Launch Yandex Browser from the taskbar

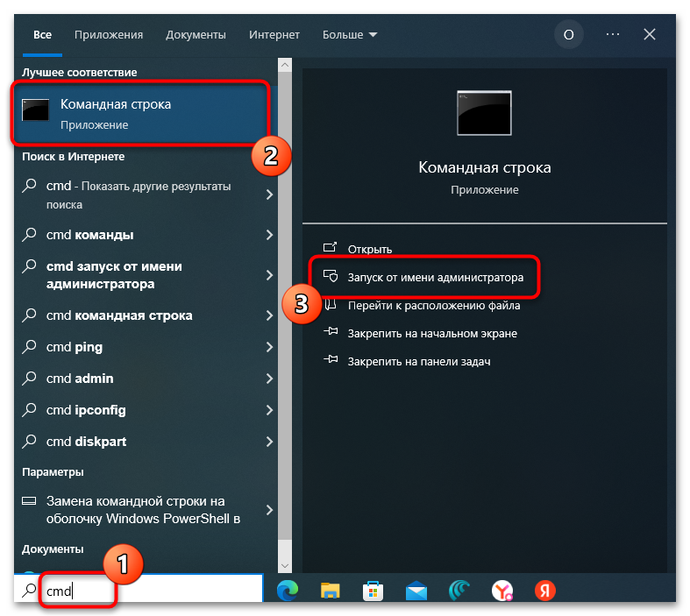tap(502, 591)
